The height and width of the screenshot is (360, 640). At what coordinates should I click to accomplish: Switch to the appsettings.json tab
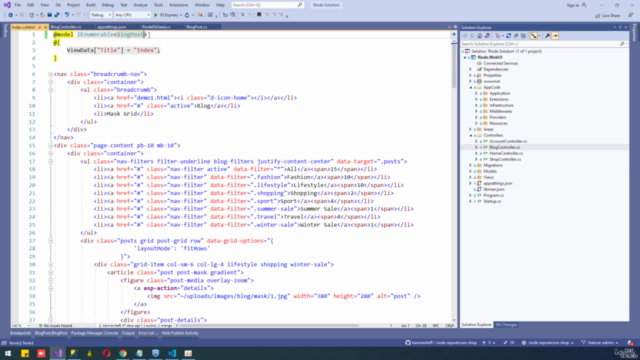coord(111,27)
